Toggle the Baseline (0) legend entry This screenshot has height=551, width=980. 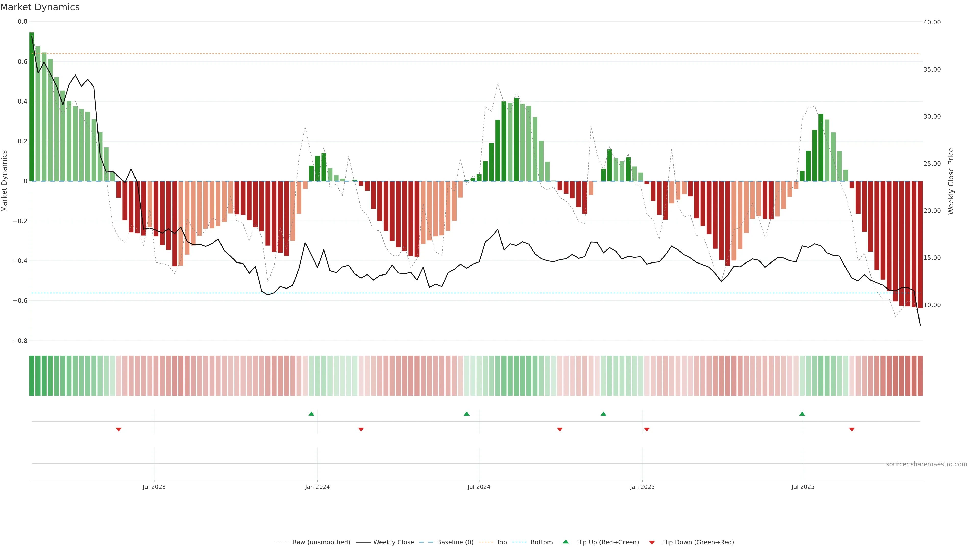(455, 542)
